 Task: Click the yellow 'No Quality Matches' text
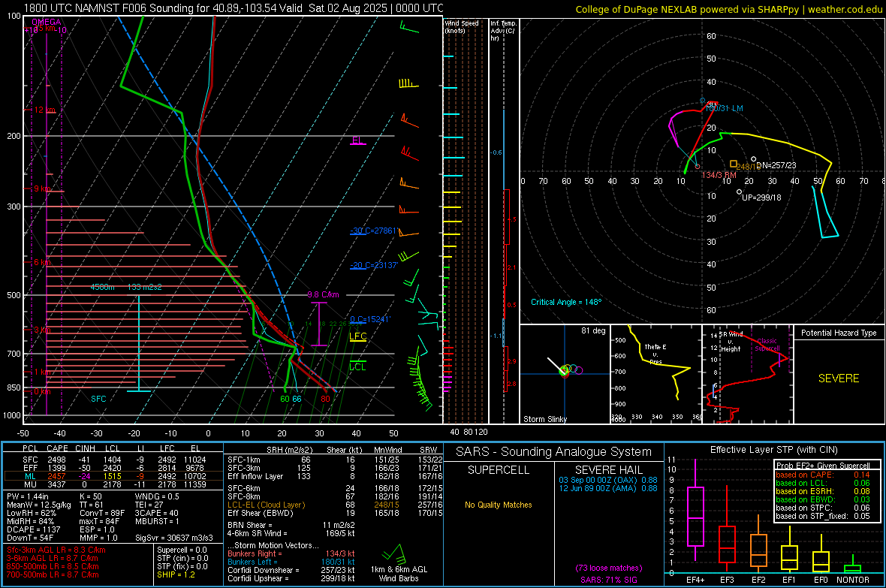click(499, 505)
